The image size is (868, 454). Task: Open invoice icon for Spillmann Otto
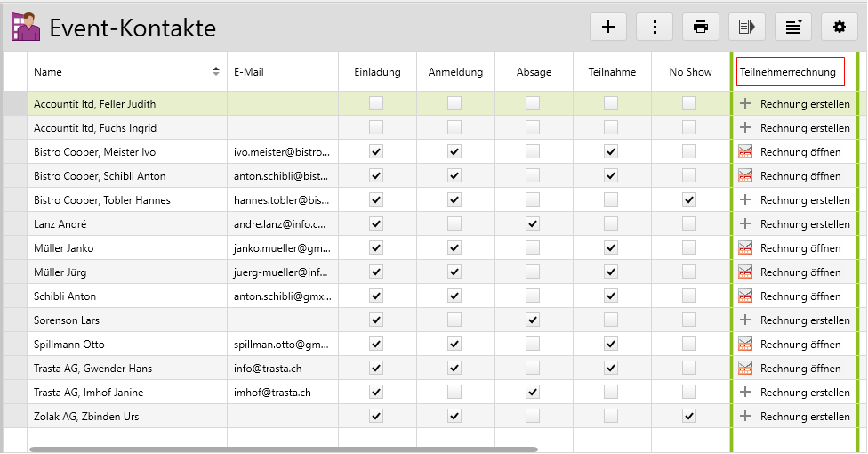(x=745, y=345)
